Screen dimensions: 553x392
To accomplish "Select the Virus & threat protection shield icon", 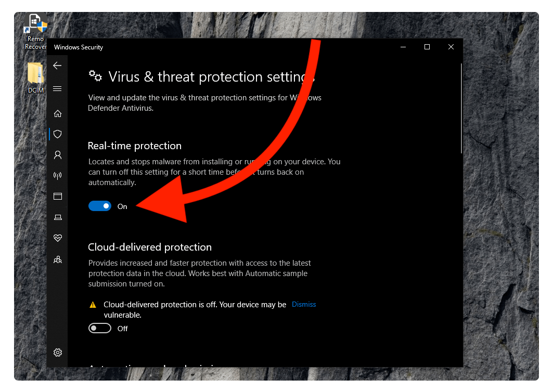I will 58,134.
